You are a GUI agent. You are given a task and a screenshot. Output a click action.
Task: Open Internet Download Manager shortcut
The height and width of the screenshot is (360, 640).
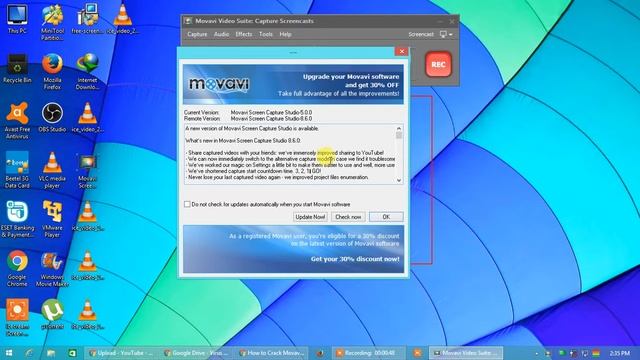tap(87, 71)
